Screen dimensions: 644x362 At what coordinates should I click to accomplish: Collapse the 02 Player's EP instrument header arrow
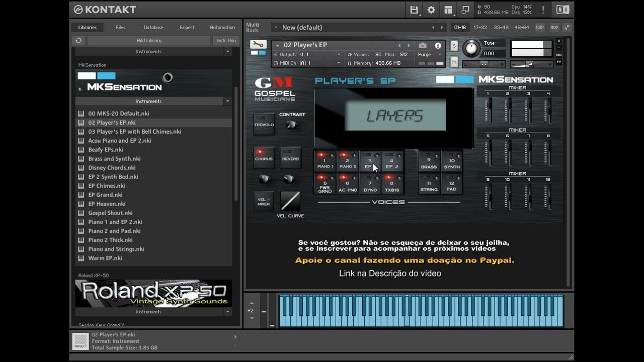pyautogui.click(x=277, y=45)
